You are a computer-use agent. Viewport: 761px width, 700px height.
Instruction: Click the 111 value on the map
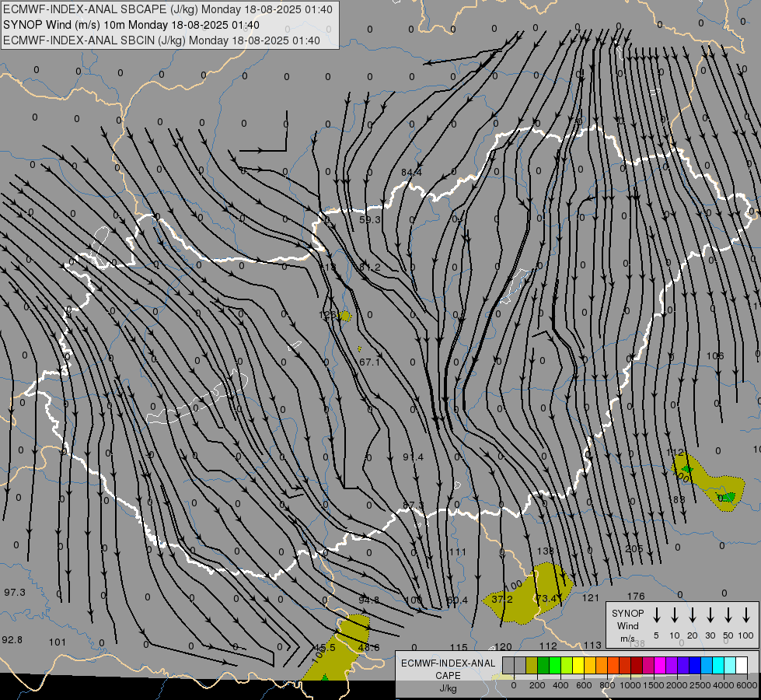click(457, 552)
